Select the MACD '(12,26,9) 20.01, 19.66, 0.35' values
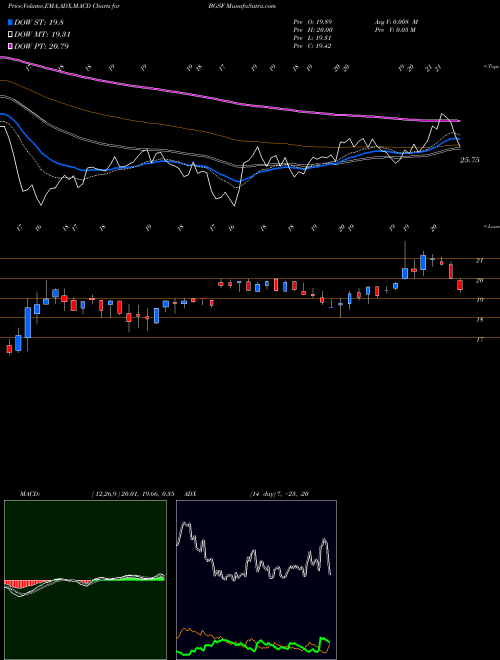 (x=133, y=494)
